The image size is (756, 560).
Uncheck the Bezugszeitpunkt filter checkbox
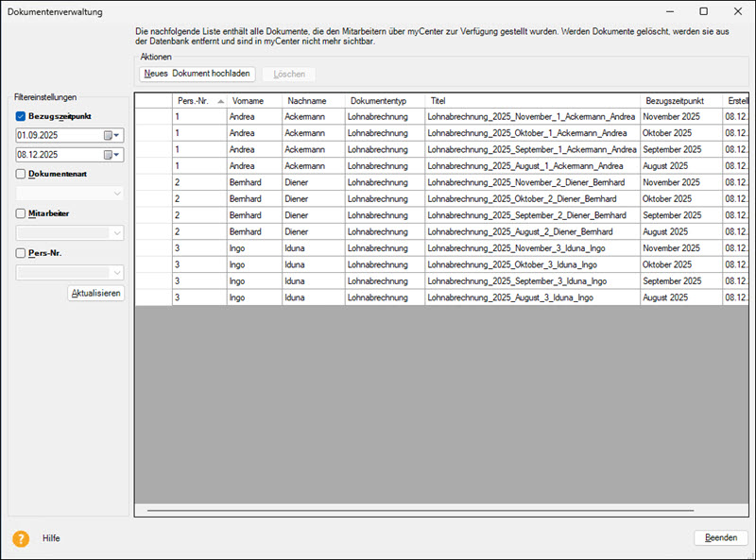point(21,116)
